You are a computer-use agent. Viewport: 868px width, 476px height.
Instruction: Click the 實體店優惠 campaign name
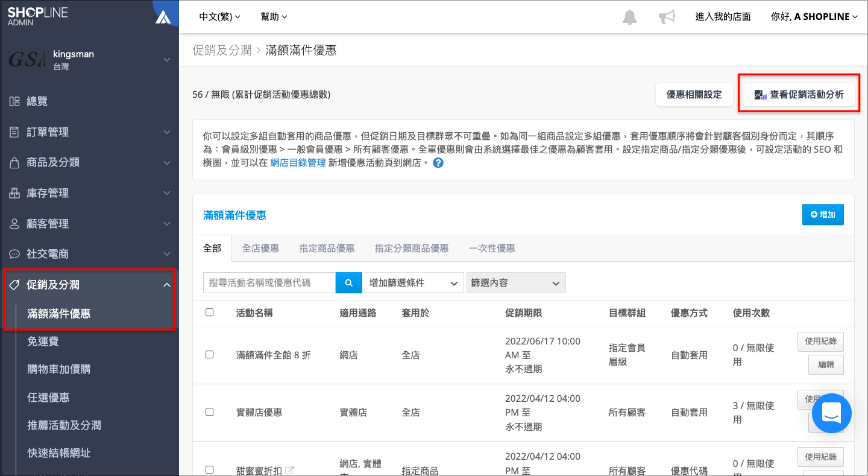tap(259, 413)
